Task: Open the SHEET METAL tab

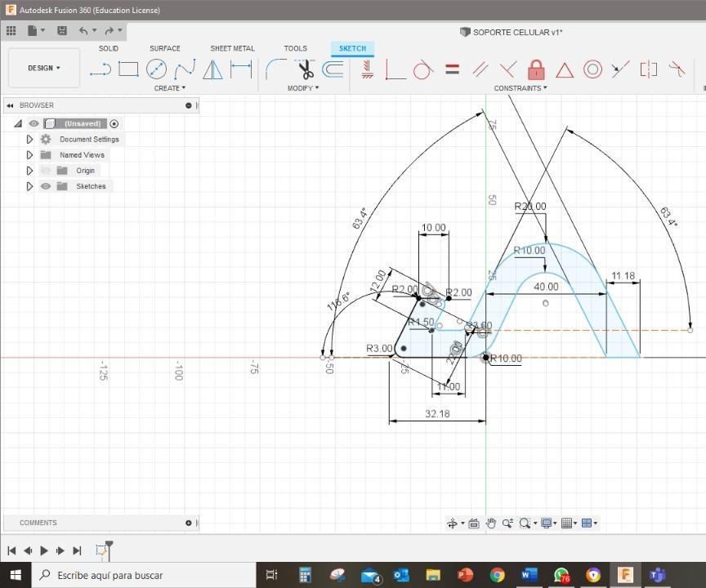Action: tap(232, 48)
